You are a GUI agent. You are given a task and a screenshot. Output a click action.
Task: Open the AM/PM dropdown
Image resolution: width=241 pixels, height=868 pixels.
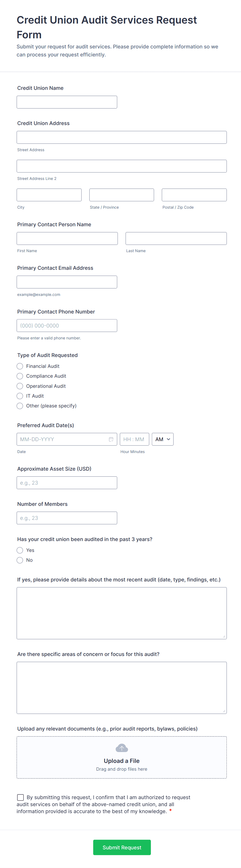(163, 439)
